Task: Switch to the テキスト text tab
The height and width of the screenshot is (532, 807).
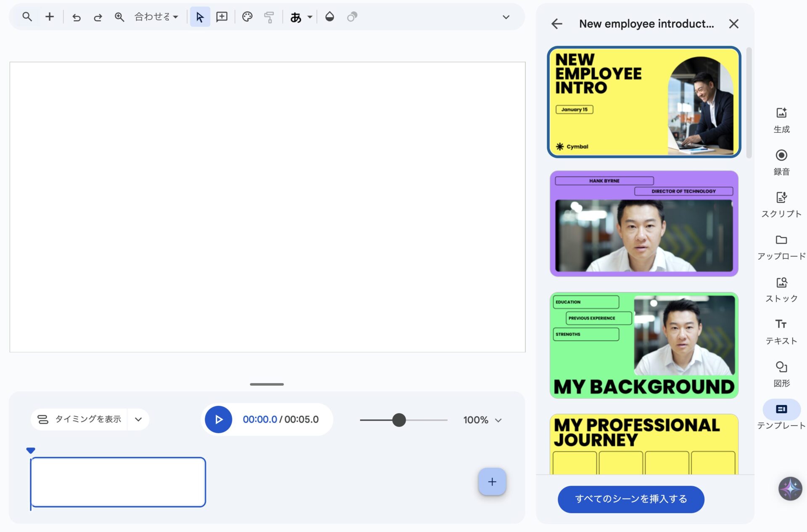Action: click(781, 332)
